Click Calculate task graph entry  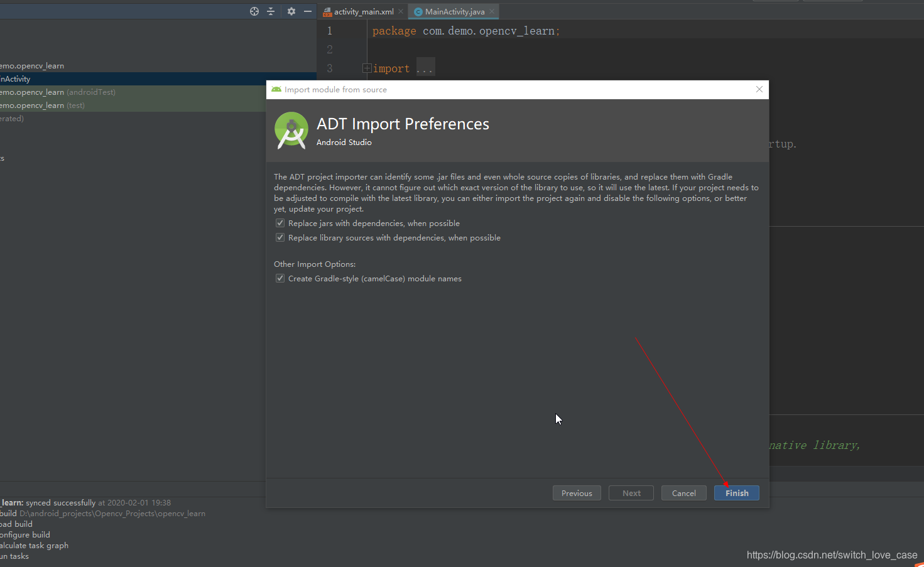coord(34,545)
